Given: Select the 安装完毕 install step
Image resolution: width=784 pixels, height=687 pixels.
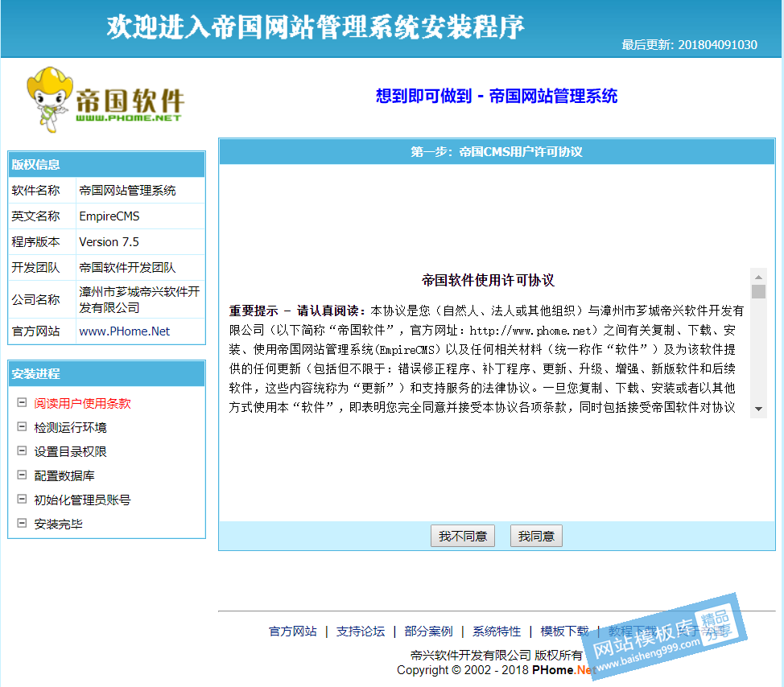Looking at the screenshot, I should click(x=59, y=524).
